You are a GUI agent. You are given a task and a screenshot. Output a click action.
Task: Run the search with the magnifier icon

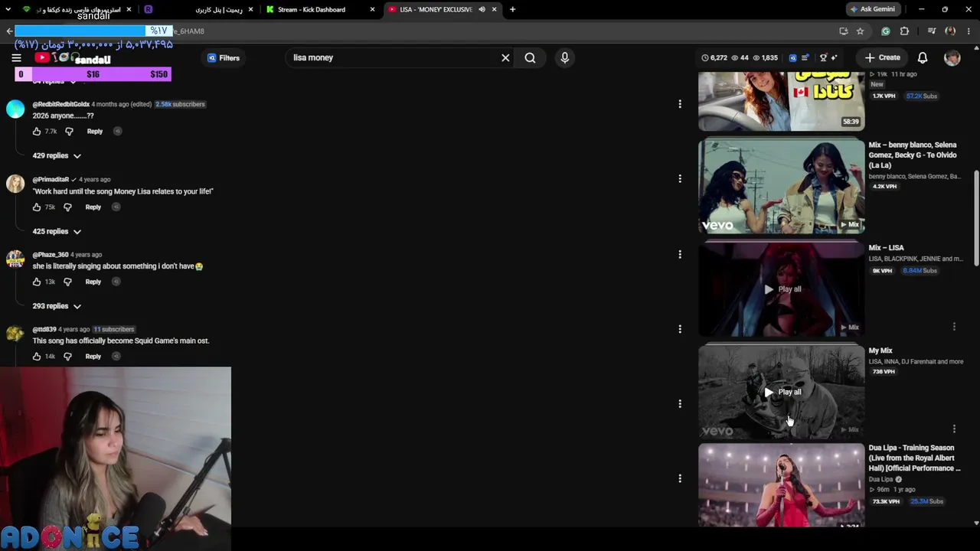pyautogui.click(x=530, y=57)
